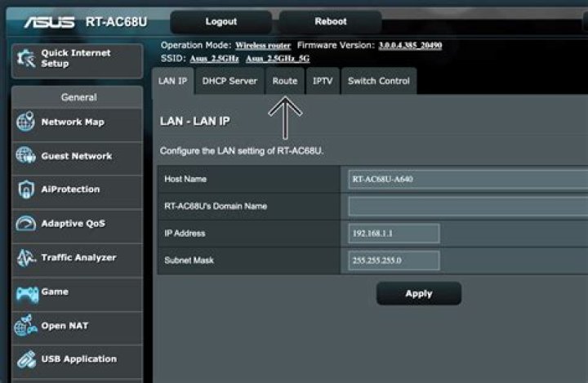
Task: Click the Logout button
Action: (220, 22)
